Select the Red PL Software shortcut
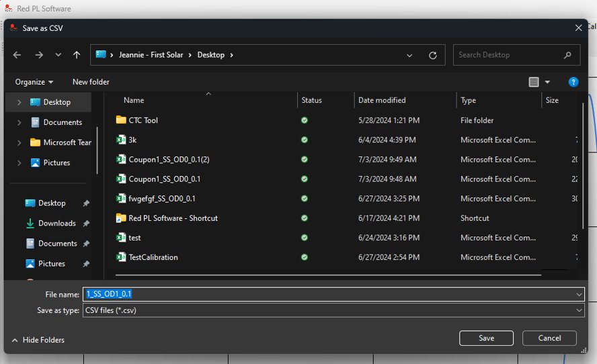597x364 pixels. coord(173,218)
